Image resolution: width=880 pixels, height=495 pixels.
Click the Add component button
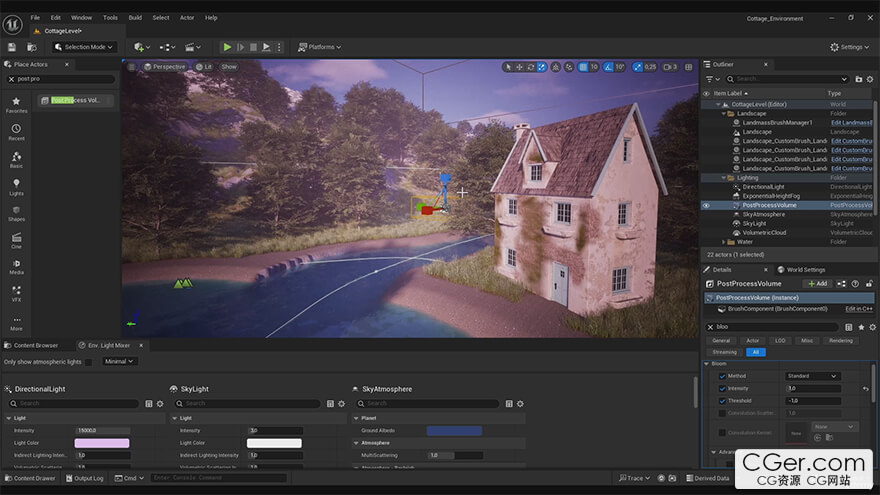[817, 284]
